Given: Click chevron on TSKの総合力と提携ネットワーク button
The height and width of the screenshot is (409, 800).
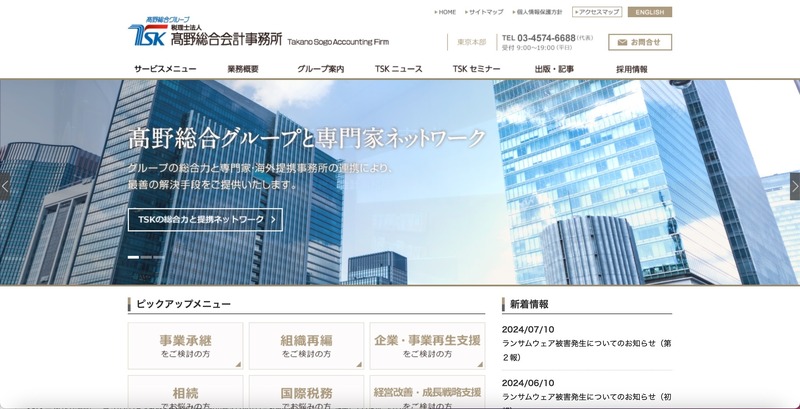Looking at the screenshot, I should pyautogui.click(x=272, y=219).
